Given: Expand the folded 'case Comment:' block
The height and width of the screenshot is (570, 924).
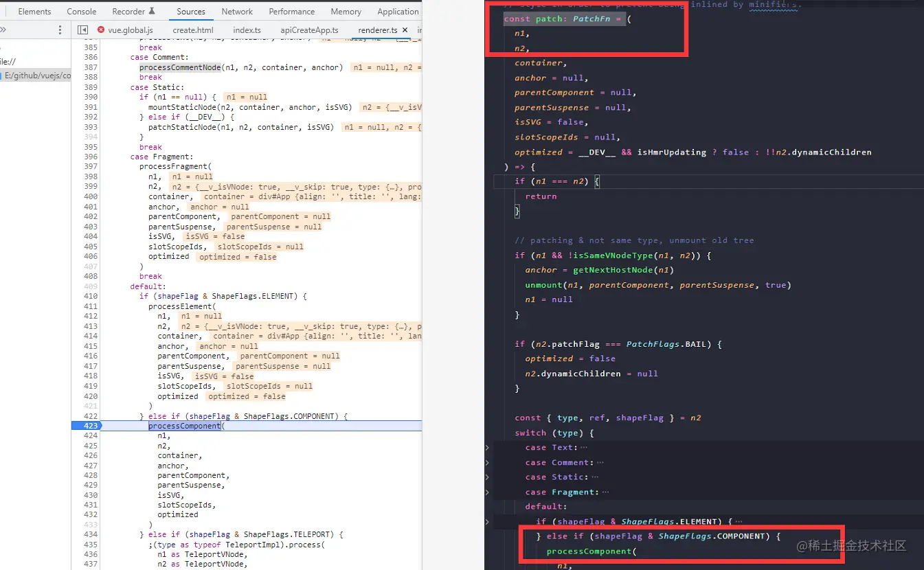Looking at the screenshot, I should tap(488, 462).
